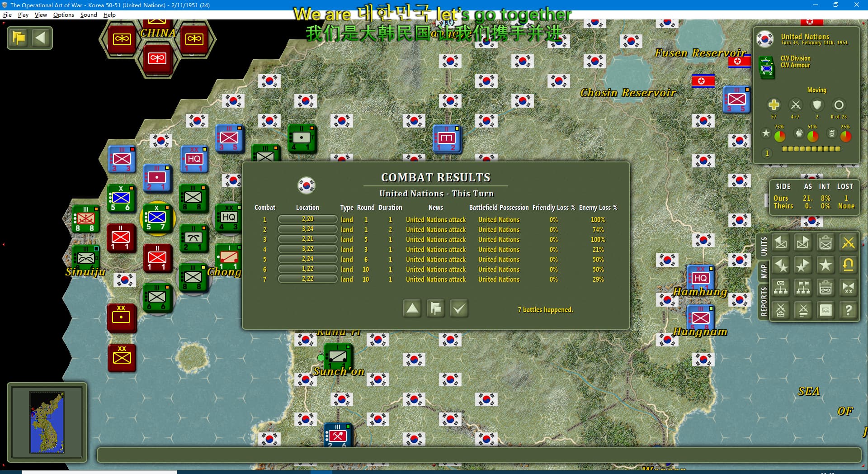Open the Help menu

point(109,14)
